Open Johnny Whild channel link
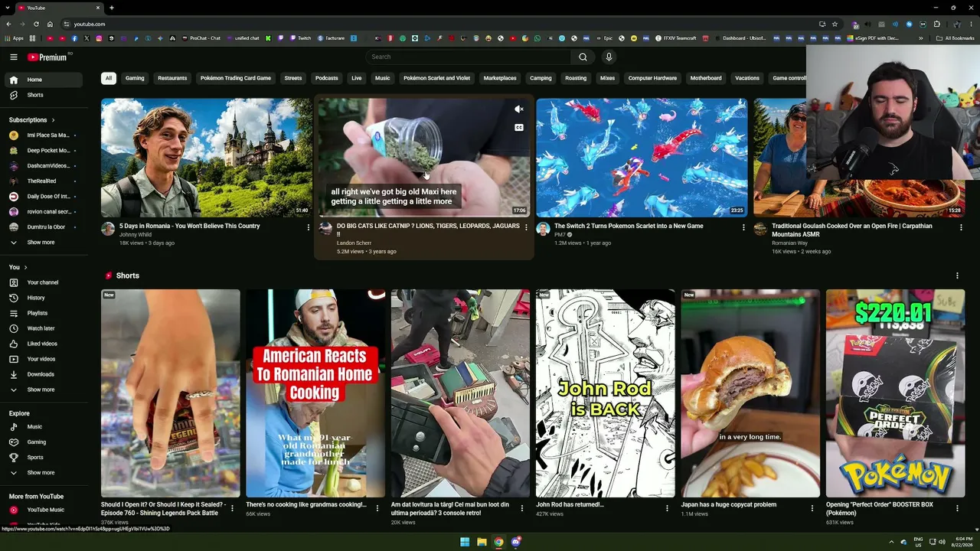Viewport: 980px width, 551px height. [136, 235]
